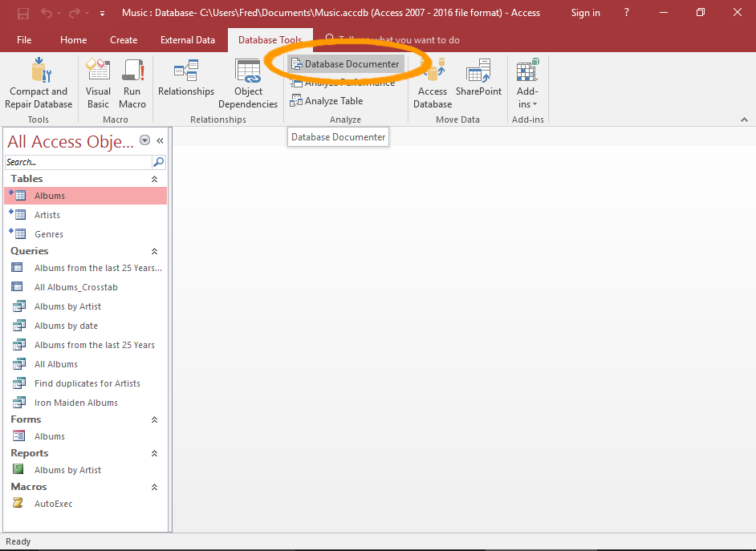View Object Dependencies
The width and height of the screenshot is (756, 551).
click(x=248, y=83)
